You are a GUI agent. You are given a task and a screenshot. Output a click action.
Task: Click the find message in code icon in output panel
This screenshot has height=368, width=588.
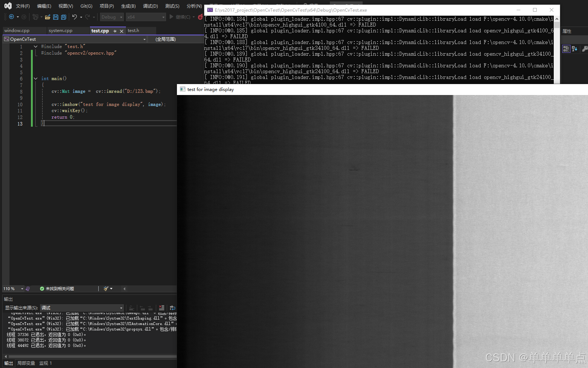tap(132, 308)
